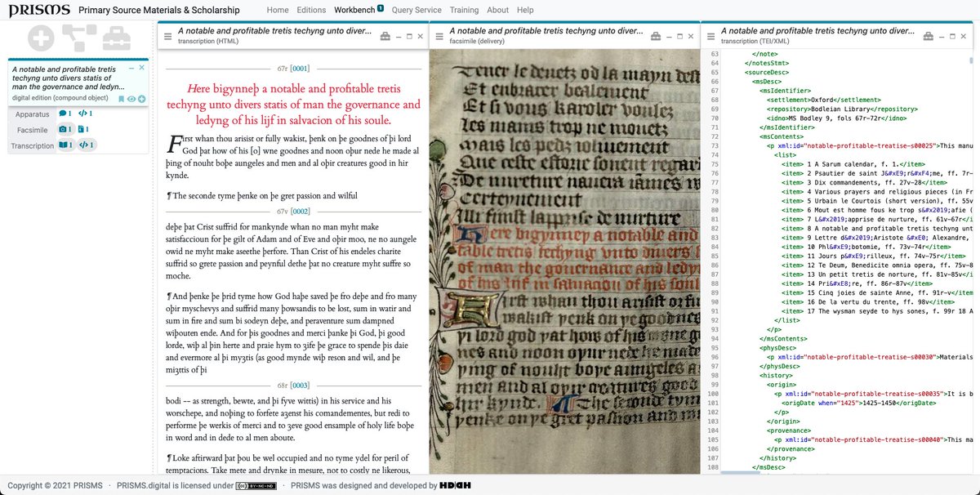Click paragraph starting 'The seconde tyme þenke'
This screenshot has height=495, width=980.
click(x=261, y=195)
